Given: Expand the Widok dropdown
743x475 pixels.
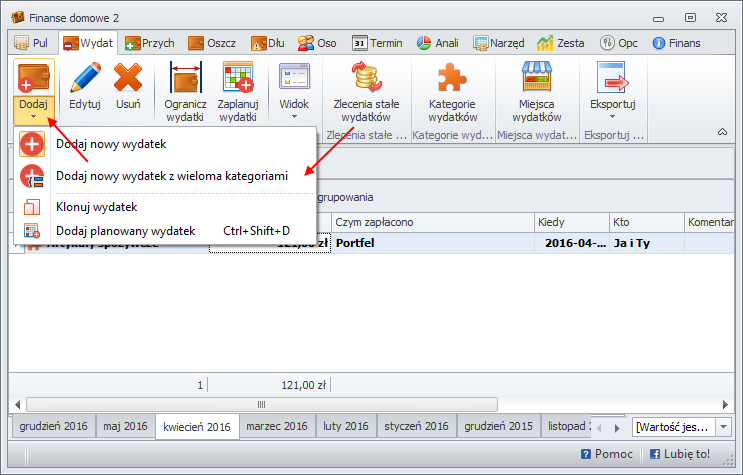Looking at the screenshot, I should click(x=293, y=90).
